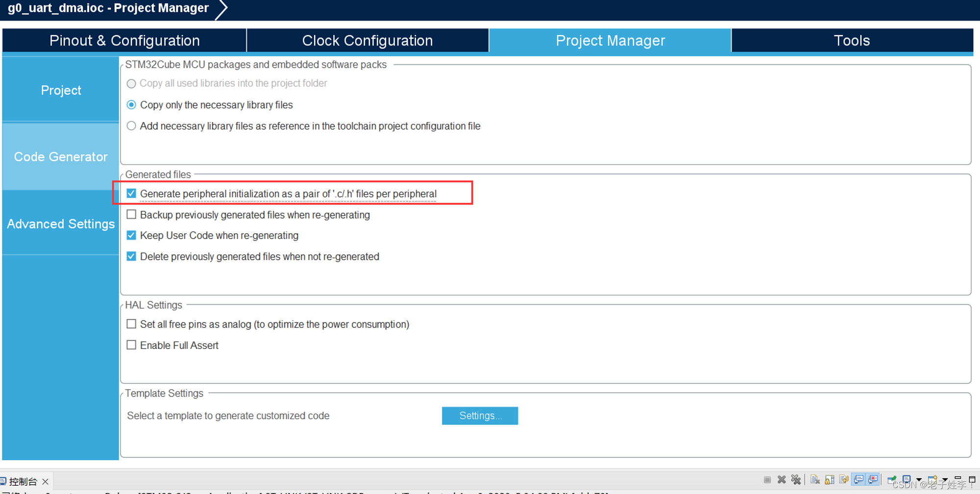Click the 'Generated files' group title
Screen dimensions: 980x494
click(x=158, y=174)
